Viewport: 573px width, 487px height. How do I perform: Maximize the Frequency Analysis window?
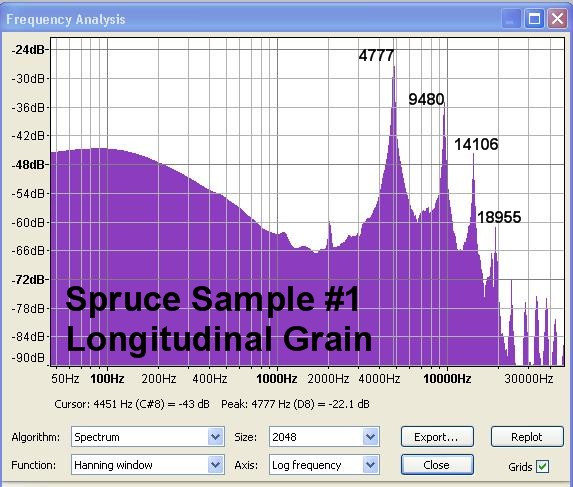pyautogui.click(x=534, y=19)
